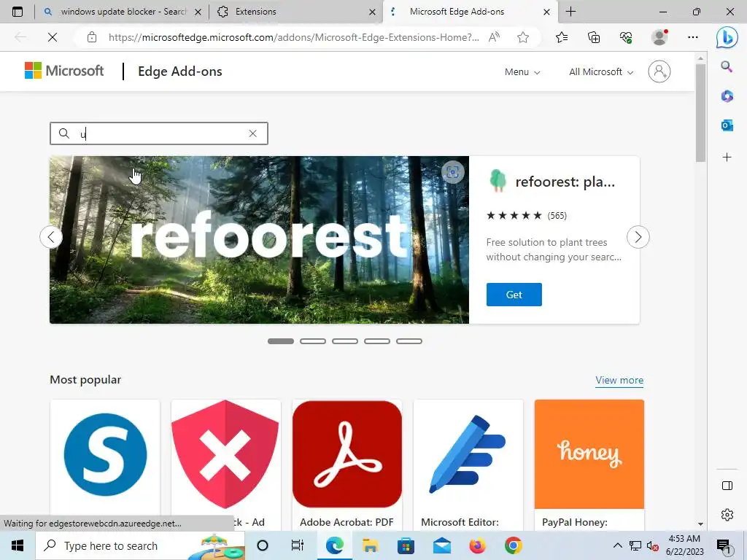Expand the All Microsoft dropdown

(601, 72)
